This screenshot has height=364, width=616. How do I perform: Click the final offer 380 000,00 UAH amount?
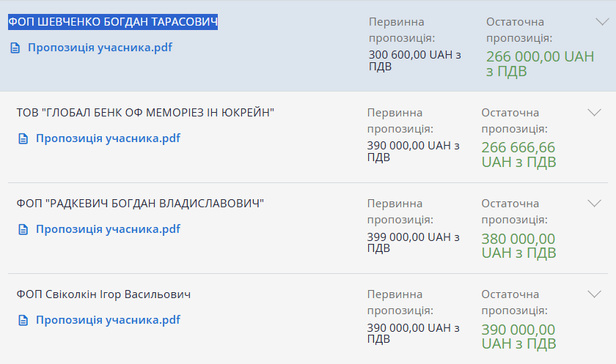pos(519,245)
